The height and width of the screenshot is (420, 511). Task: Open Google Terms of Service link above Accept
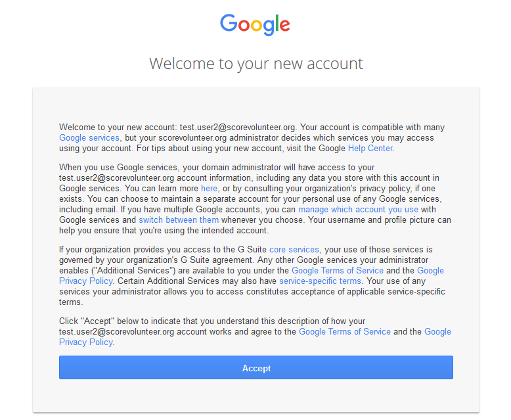click(x=345, y=332)
